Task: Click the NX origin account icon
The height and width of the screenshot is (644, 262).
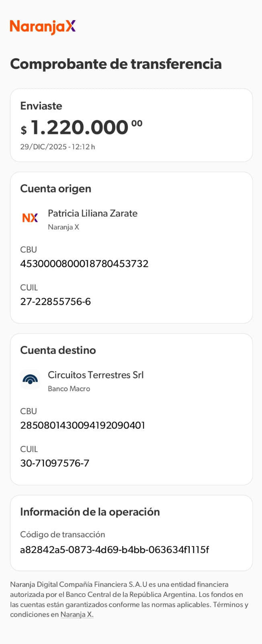Action: click(30, 218)
